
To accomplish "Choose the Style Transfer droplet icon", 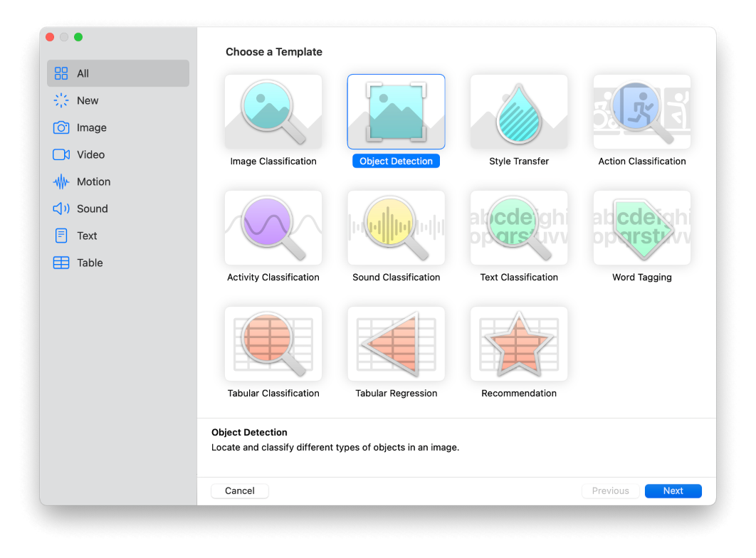I will (519, 112).
